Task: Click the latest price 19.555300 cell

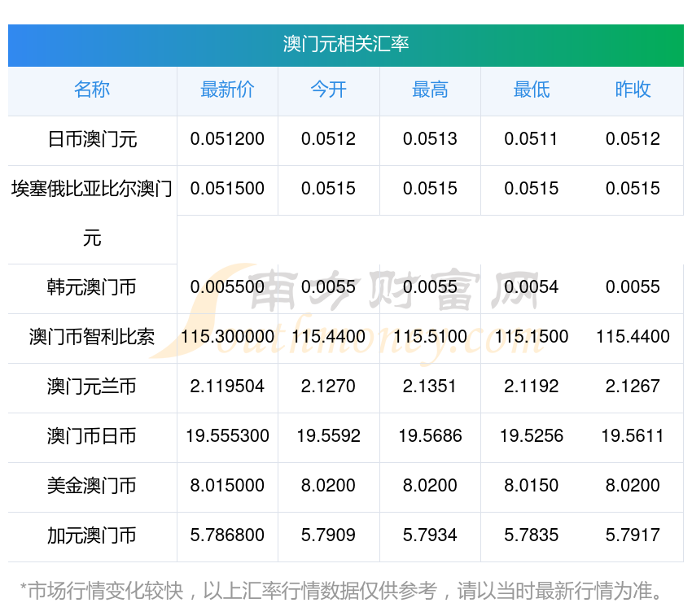Action: tap(227, 436)
